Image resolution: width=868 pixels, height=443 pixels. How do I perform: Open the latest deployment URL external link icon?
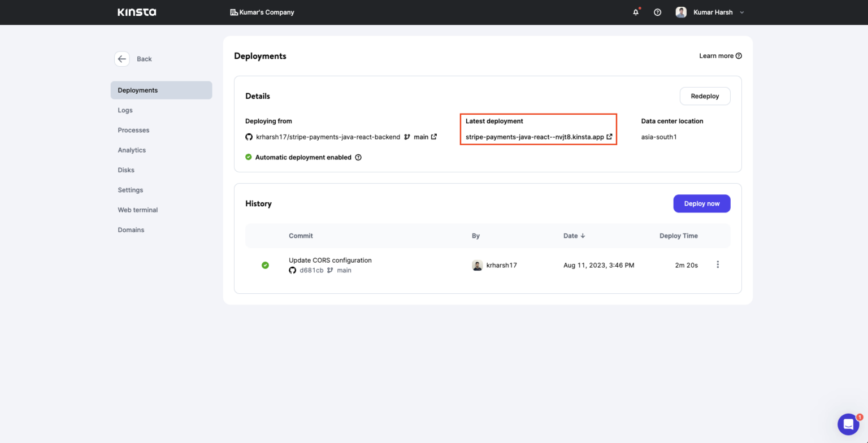(x=609, y=137)
